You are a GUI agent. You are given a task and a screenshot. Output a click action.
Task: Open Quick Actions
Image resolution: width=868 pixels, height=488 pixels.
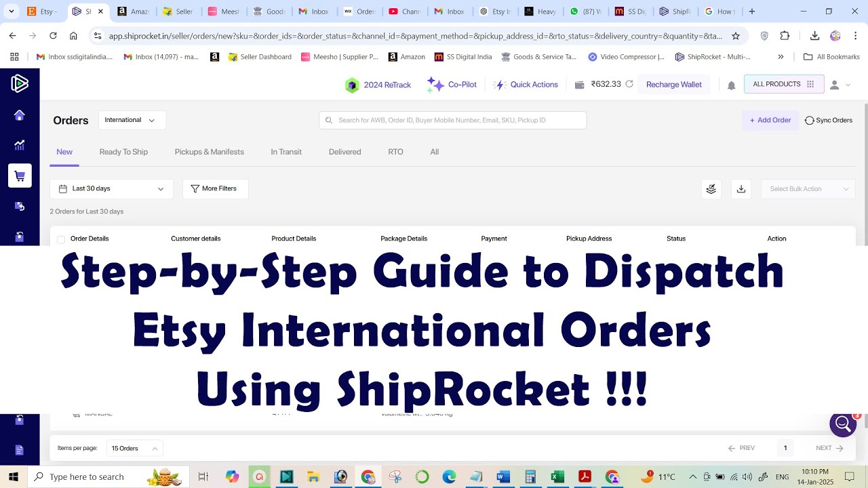coord(526,85)
